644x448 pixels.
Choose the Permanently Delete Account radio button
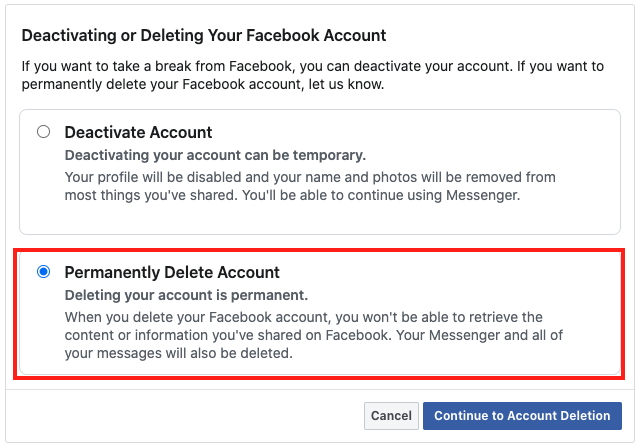tap(43, 271)
